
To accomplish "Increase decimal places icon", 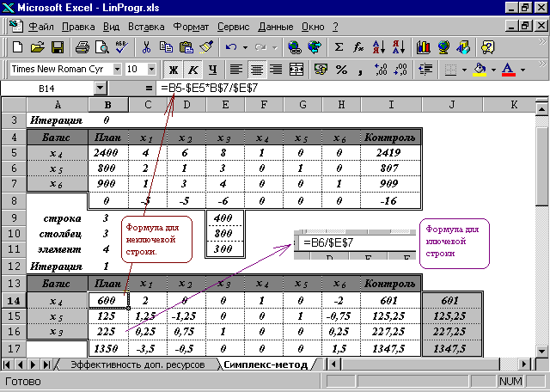I will click(x=381, y=69).
